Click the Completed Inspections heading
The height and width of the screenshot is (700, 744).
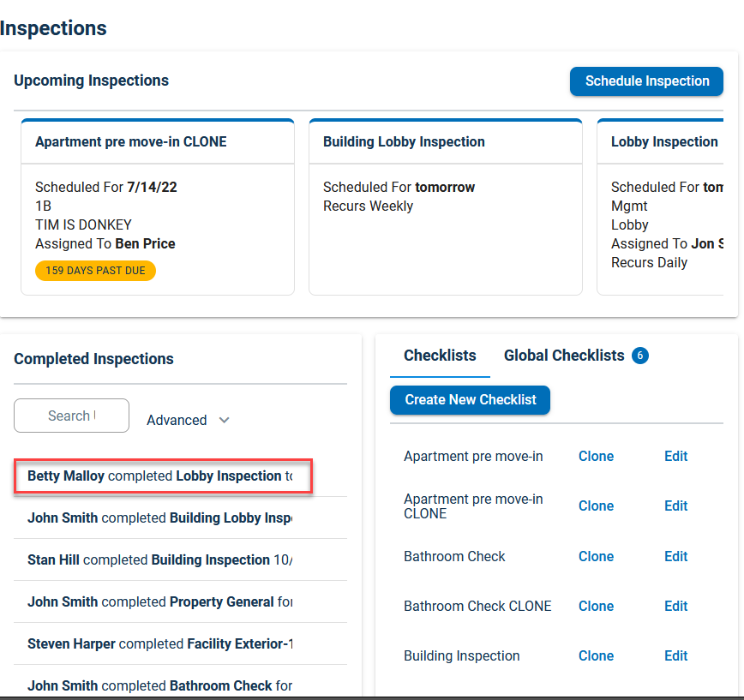click(93, 359)
